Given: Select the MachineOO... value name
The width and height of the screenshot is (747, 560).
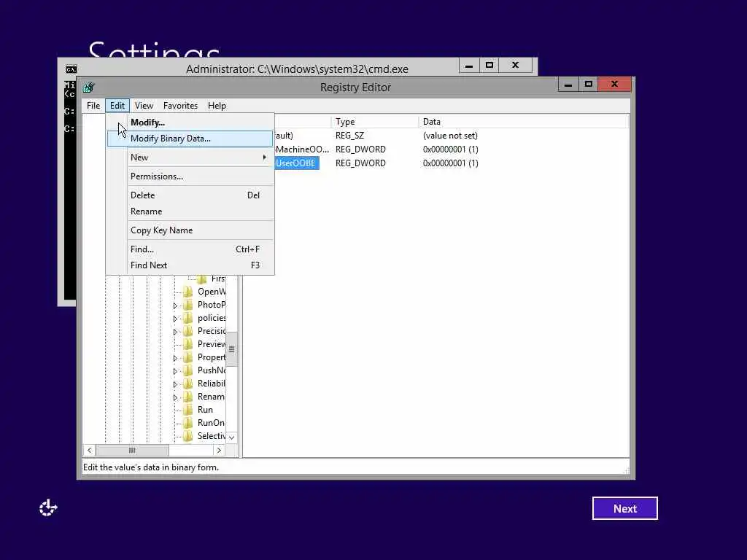Looking at the screenshot, I should click(x=302, y=149).
